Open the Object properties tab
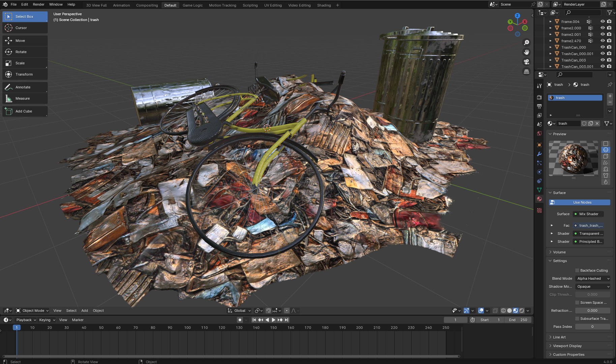Viewport: 616px width, 364px height. (539, 145)
